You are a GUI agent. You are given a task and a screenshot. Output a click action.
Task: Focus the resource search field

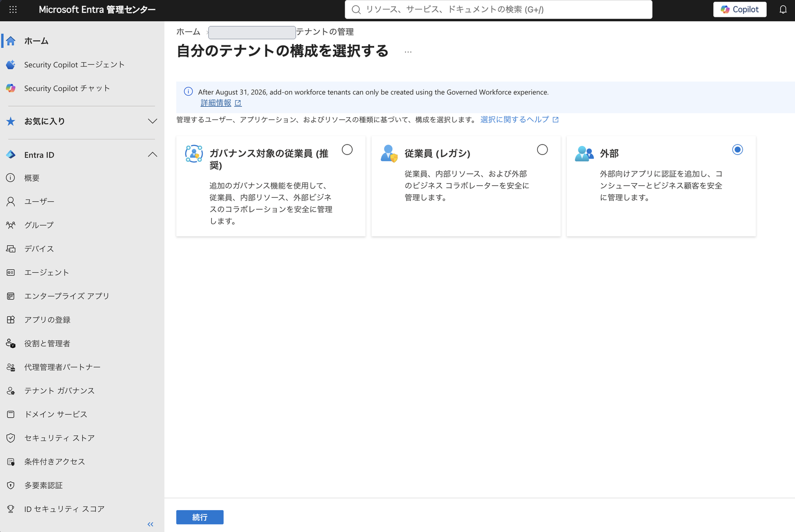pos(498,9)
